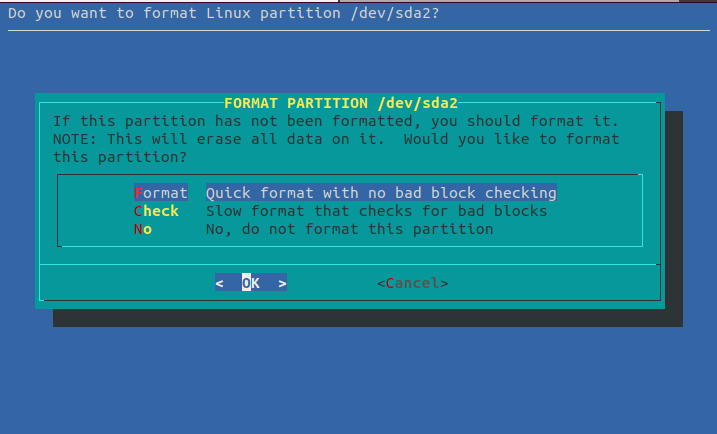This screenshot has height=434, width=717.
Task: Click the right angle bracket of OK
Action: pyautogui.click(x=282, y=283)
